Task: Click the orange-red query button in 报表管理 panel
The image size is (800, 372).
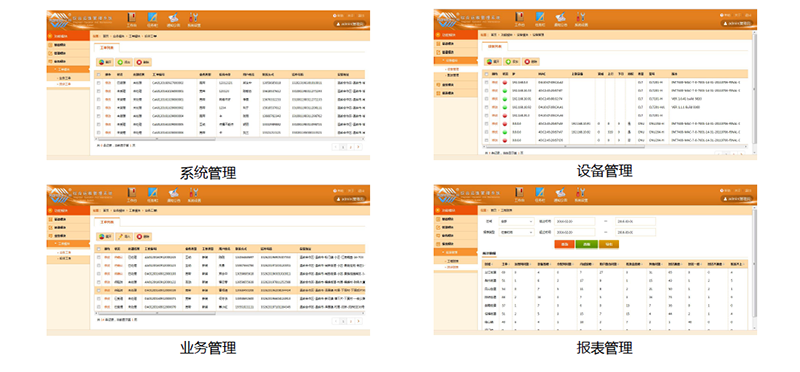Action: pyautogui.click(x=564, y=244)
